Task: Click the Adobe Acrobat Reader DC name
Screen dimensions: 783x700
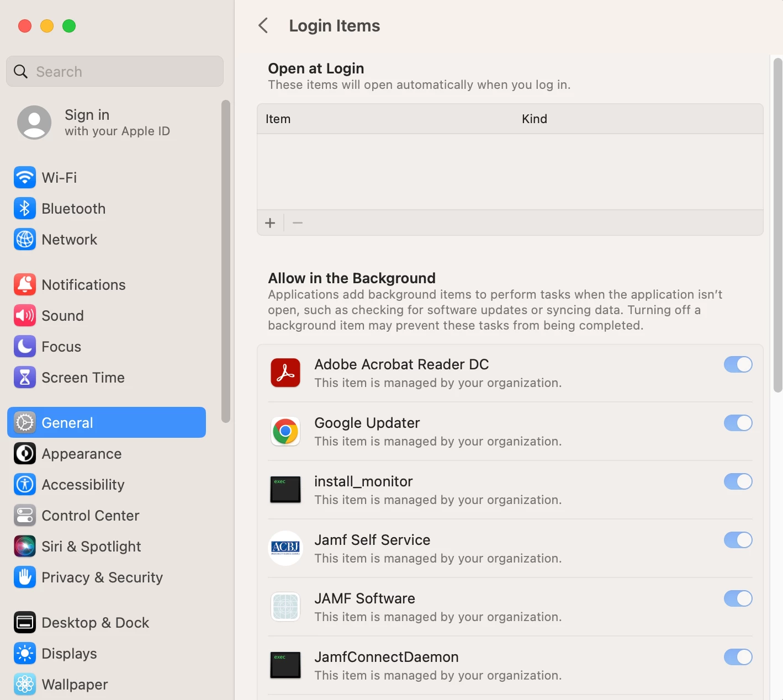Action: (x=401, y=364)
